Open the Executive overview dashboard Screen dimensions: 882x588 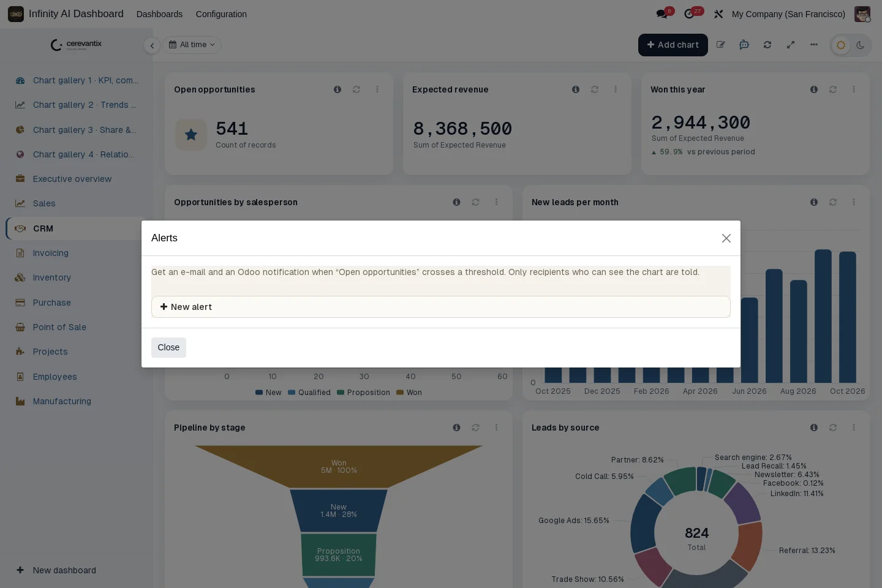click(77, 179)
